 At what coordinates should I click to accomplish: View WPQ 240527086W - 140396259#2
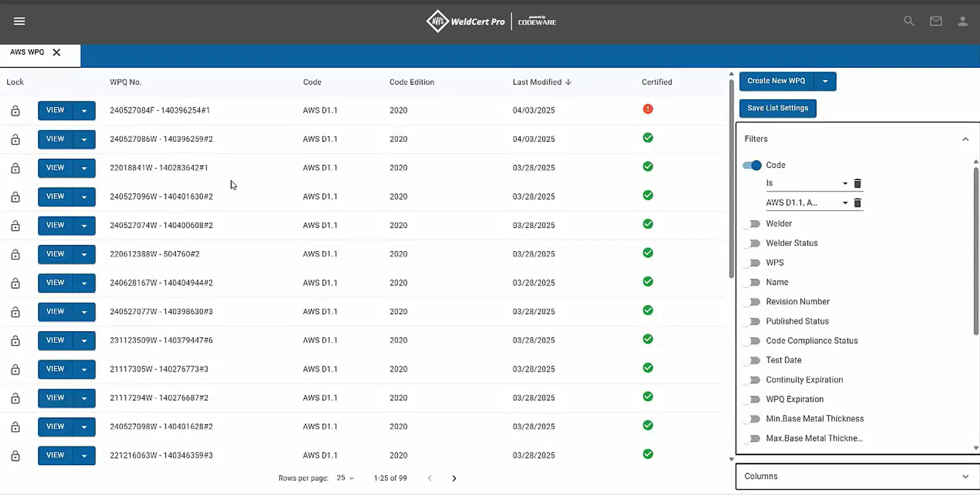[55, 139]
